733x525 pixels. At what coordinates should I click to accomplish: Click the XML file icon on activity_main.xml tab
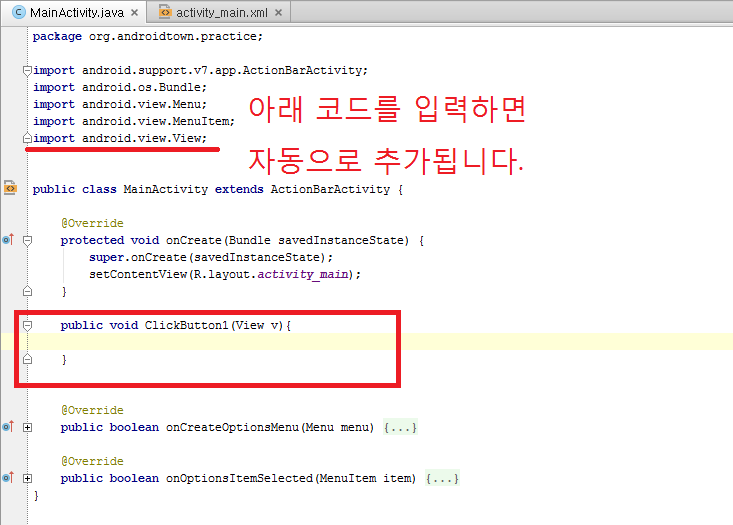pos(165,12)
